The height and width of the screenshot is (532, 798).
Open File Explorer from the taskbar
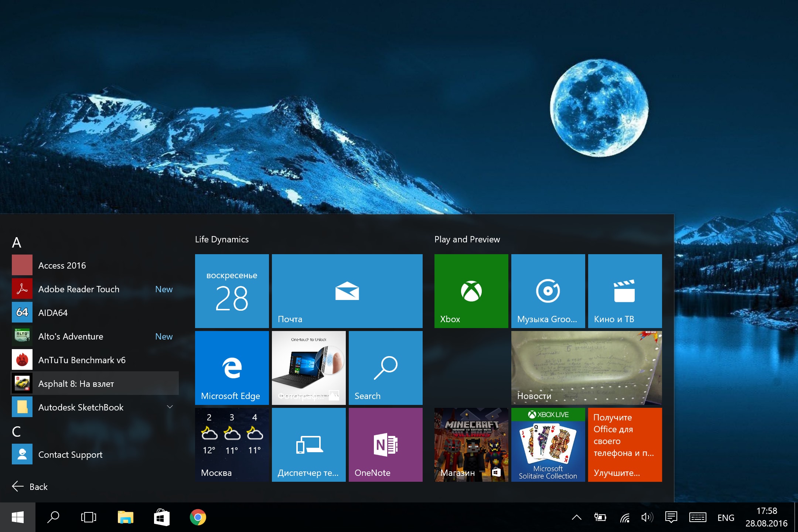tap(125, 517)
